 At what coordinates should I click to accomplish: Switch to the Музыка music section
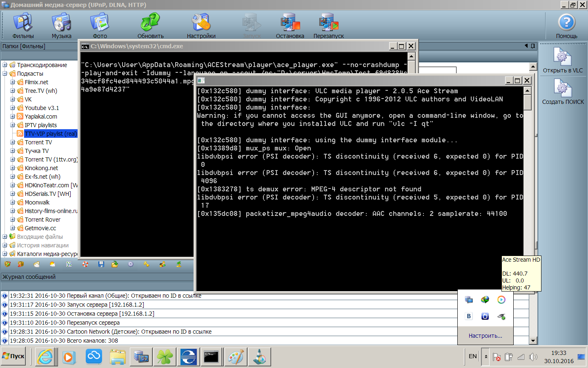[x=61, y=25]
